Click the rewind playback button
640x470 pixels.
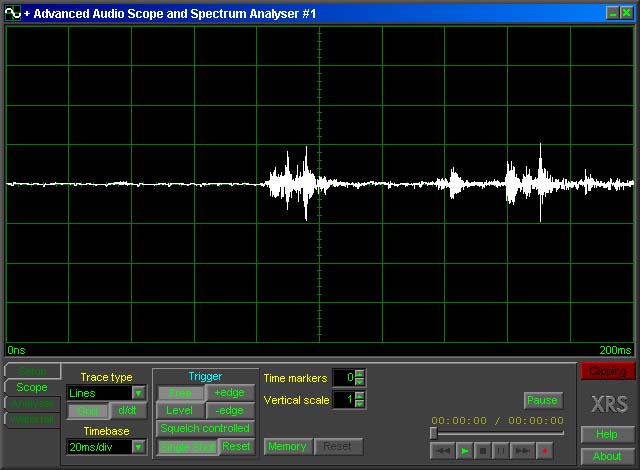(x=442, y=451)
